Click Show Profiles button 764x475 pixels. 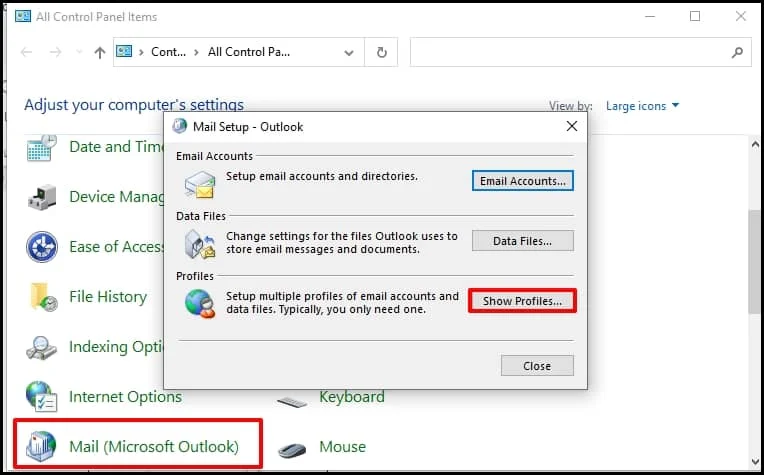pos(522,301)
